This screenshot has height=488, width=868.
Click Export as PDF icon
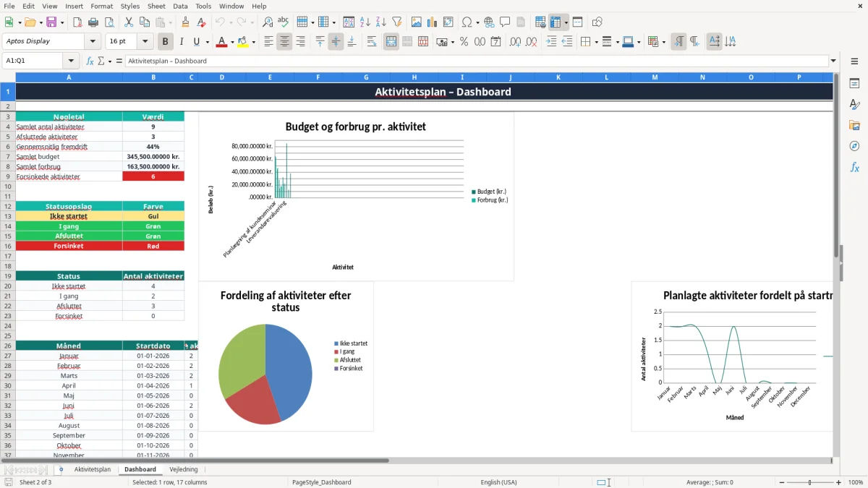(77, 22)
